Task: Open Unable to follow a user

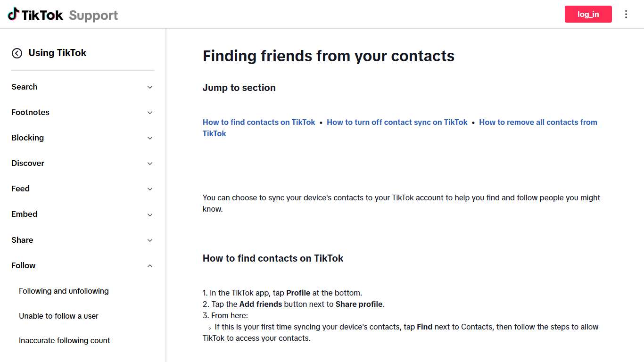Action: click(x=58, y=316)
